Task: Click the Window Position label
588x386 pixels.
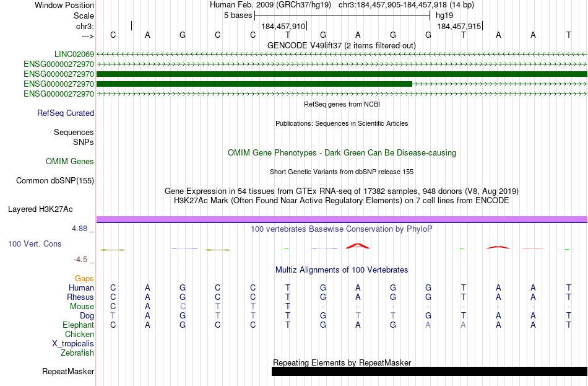Action: pyautogui.click(x=64, y=5)
